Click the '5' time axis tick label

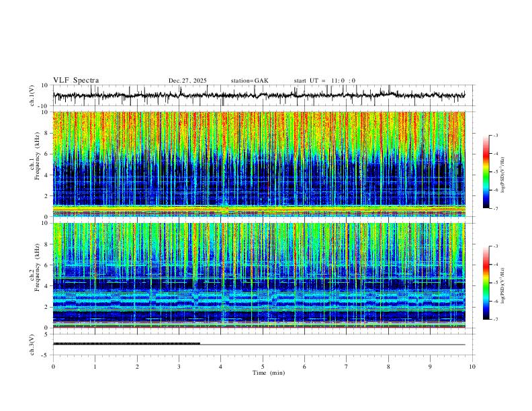[x=263, y=367]
